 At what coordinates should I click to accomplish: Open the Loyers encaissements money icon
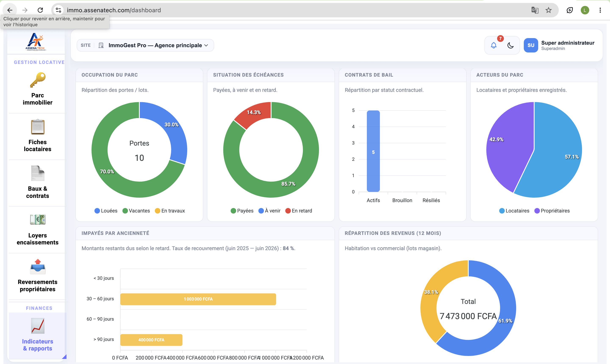pos(37,219)
